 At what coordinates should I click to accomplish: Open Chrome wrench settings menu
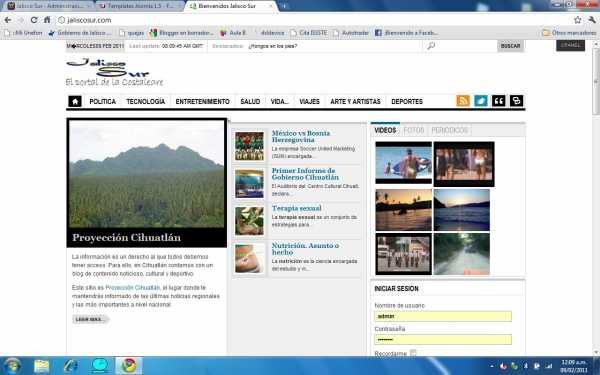click(x=592, y=20)
